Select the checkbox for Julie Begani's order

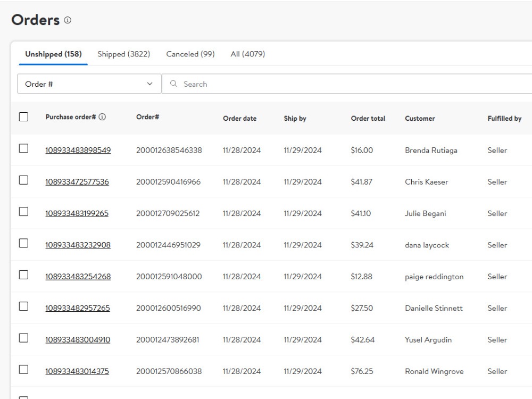[x=24, y=212]
